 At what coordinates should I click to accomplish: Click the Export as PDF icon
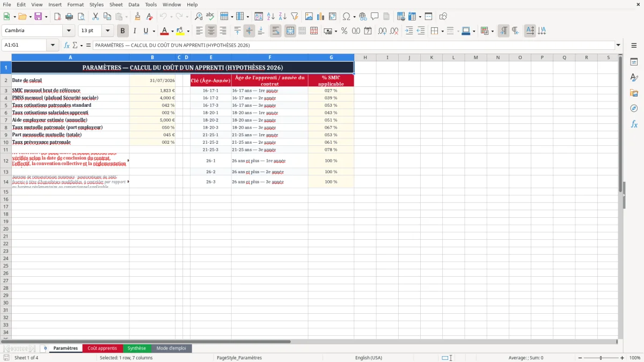57,17
